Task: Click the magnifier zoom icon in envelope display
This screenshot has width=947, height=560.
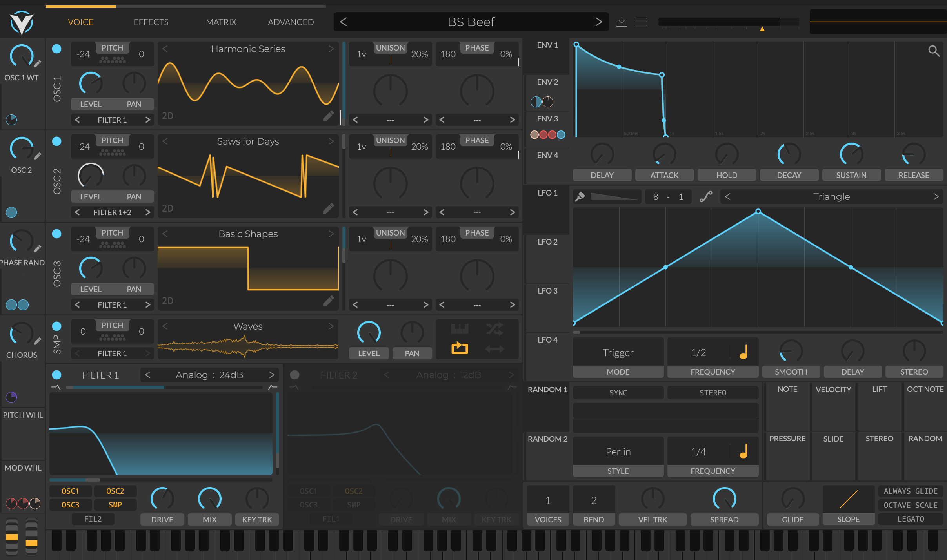Action: [934, 51]
